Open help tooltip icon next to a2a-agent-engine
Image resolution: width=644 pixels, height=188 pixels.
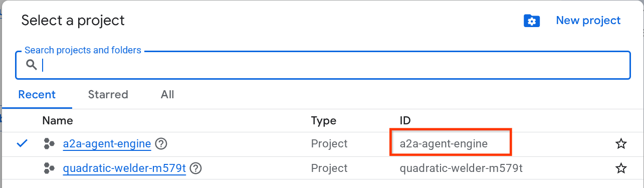[x=161, y=144]
